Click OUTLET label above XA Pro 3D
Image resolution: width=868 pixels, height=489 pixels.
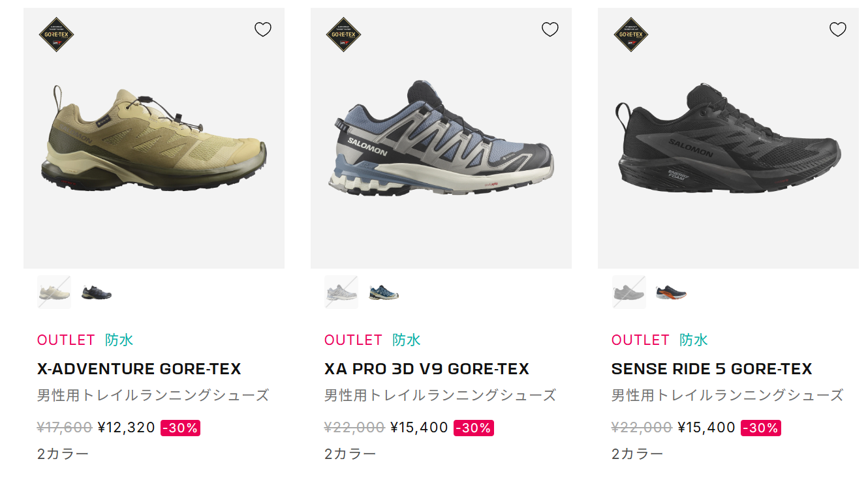353,340
